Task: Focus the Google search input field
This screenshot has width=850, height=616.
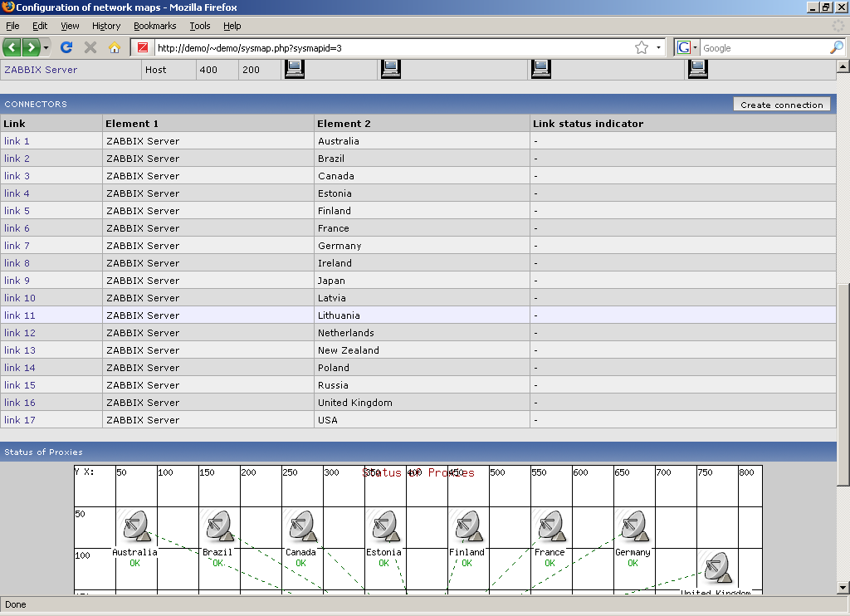Action: click(765, 47)
